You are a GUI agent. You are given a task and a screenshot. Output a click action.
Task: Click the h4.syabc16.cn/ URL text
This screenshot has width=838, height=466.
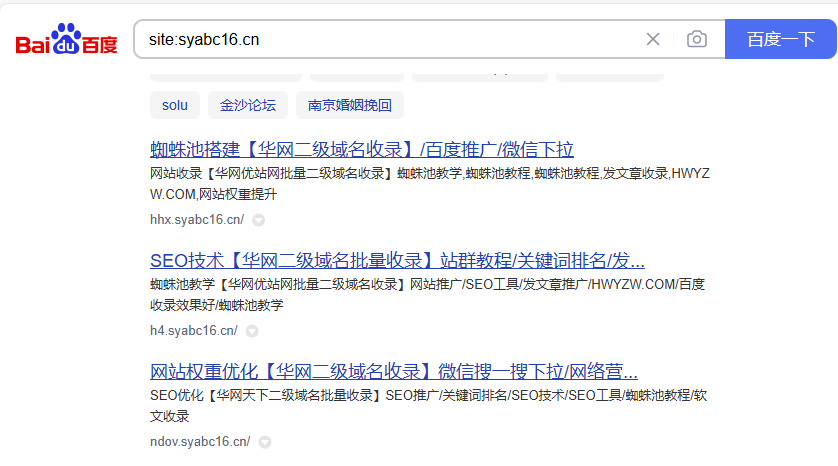pos(194,331)
